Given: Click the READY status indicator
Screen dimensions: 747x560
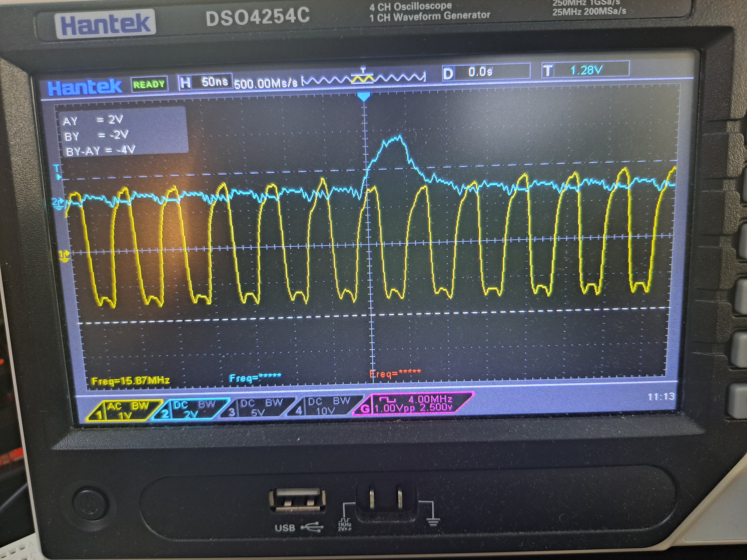Looking at the screenshot, I should [150, 84].
